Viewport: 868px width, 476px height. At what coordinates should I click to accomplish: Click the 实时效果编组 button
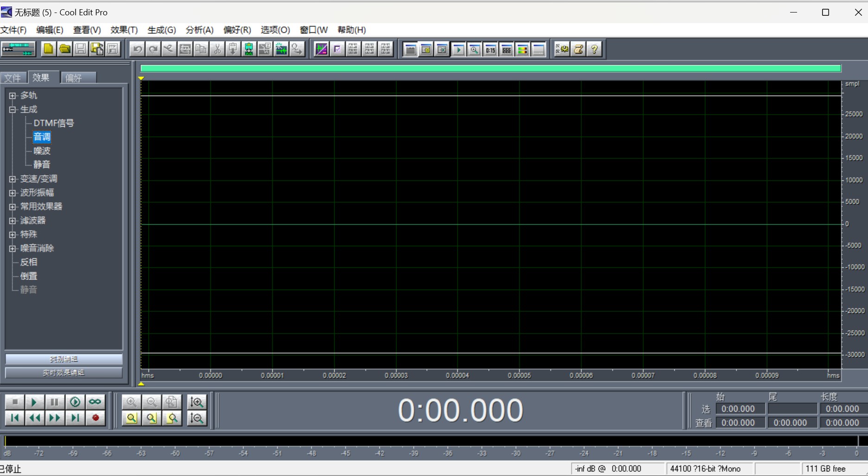pyautogui.click(x=64, y=373)
